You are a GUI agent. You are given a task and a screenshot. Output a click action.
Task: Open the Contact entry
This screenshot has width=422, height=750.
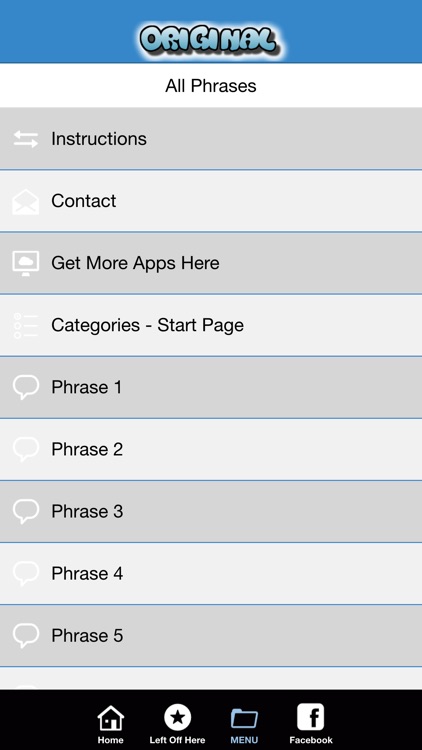click(211, 201)
